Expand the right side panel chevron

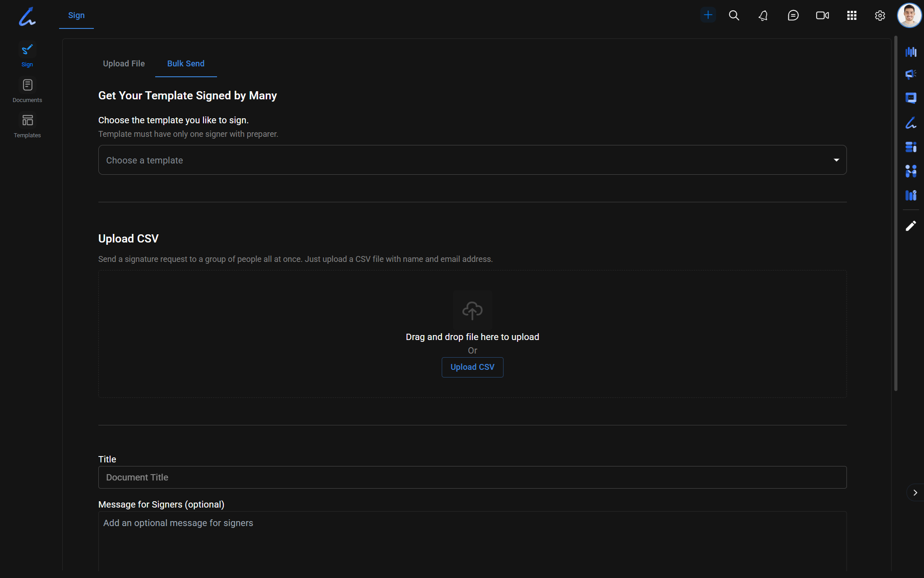915,493
